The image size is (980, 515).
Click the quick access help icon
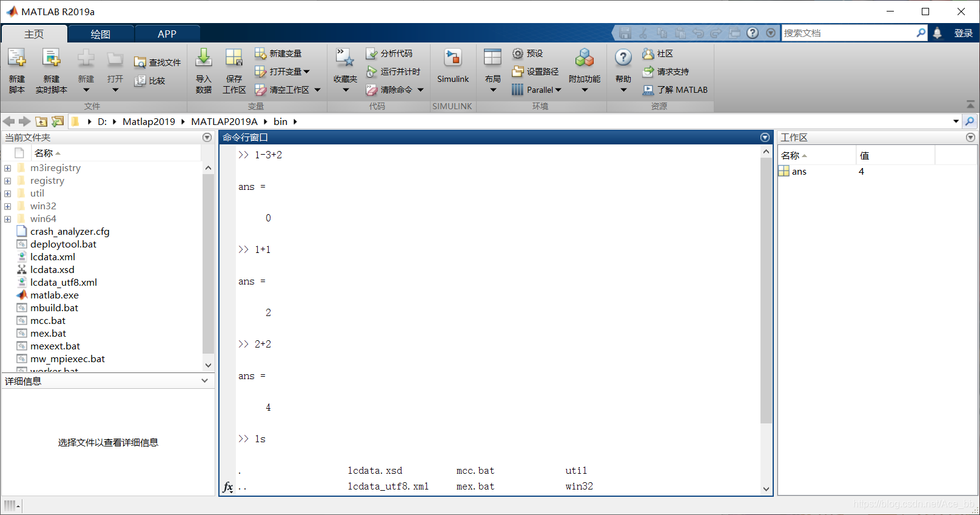click(x=753, y=33)
